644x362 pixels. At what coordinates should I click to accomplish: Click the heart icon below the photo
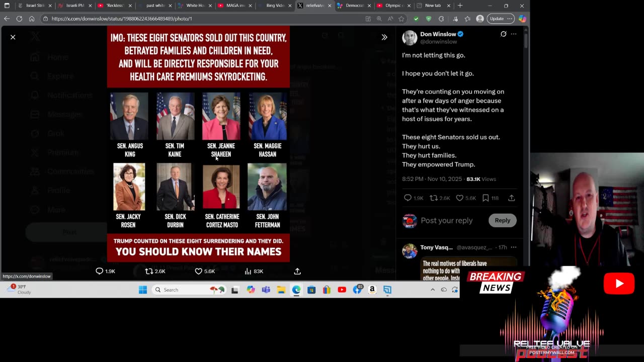(199, 271)
